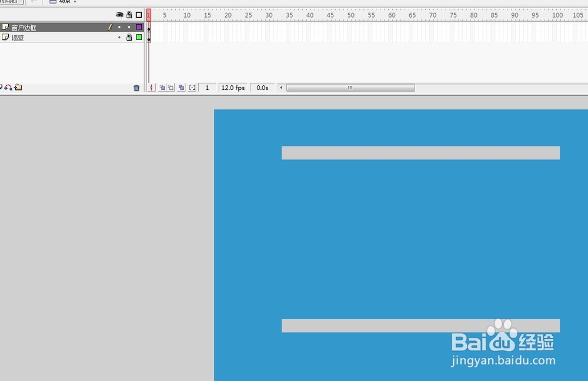The image size is (588, 381).
Task: Toggle lock all layers padlock icon
Action: coord(129,15)
